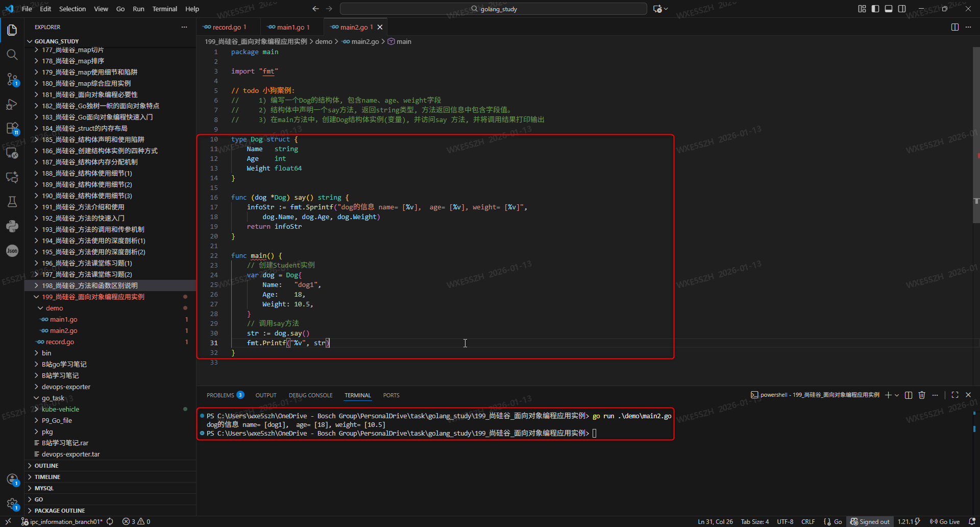Click the Go Live status button

point(945,521)
